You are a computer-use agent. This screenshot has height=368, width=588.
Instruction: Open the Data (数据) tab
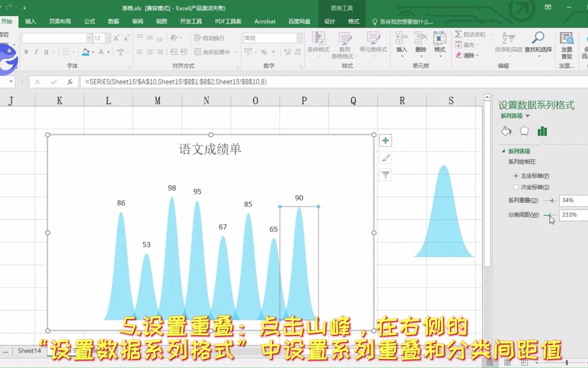coord(113,21)
